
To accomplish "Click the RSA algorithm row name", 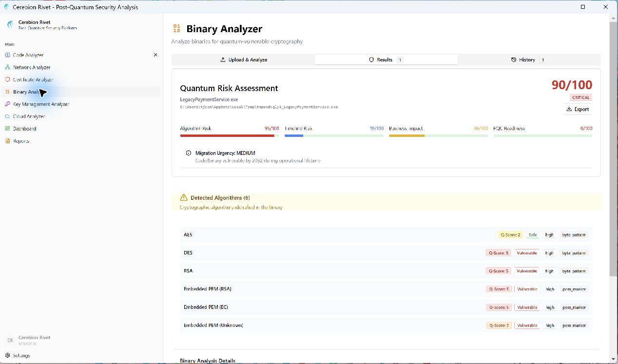I will click(188, 271).
